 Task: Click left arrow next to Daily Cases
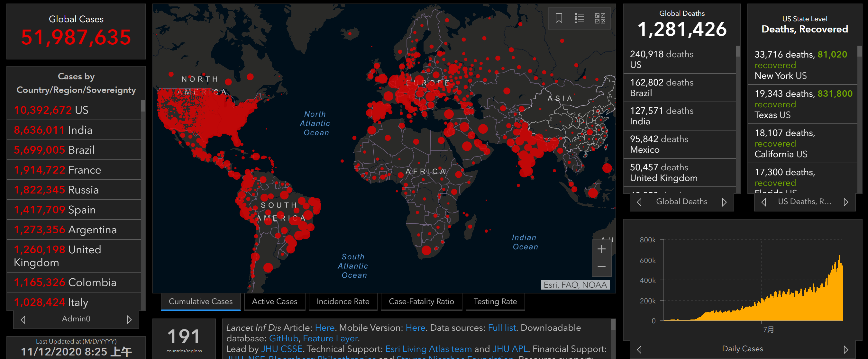(x=639, y=349)
